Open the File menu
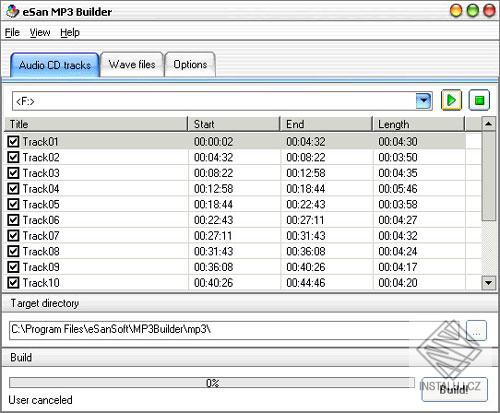This screenshot has width=500, height=413. [12, 32]
